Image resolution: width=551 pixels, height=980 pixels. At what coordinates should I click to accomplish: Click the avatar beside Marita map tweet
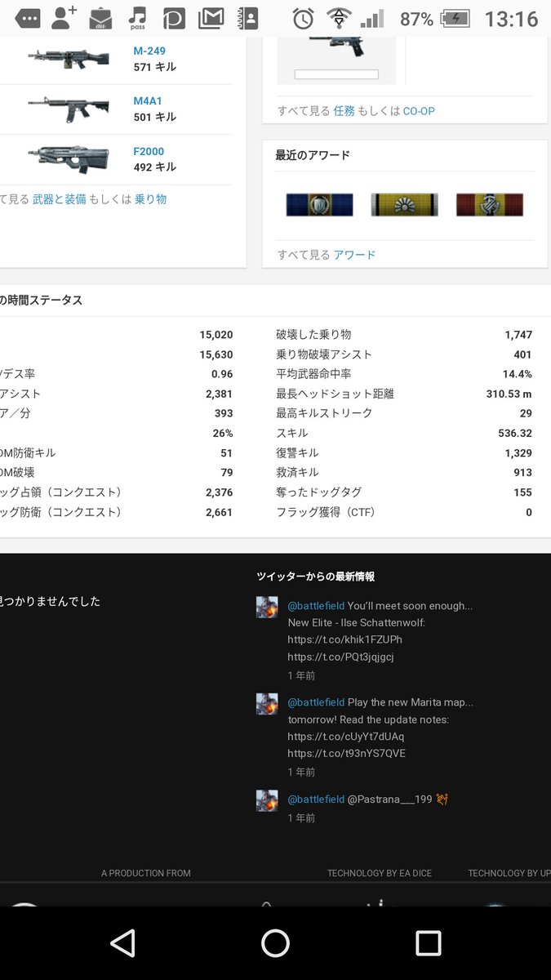pyautogui.click(x=267, y=703)
